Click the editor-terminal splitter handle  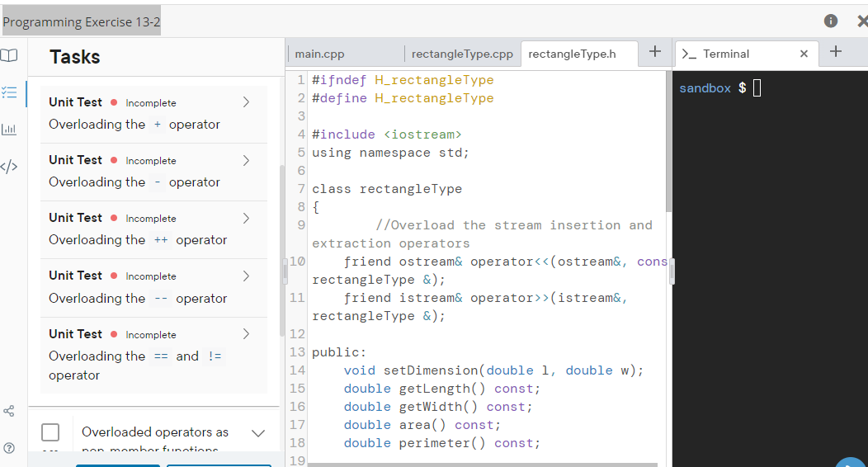pos(672,271)
